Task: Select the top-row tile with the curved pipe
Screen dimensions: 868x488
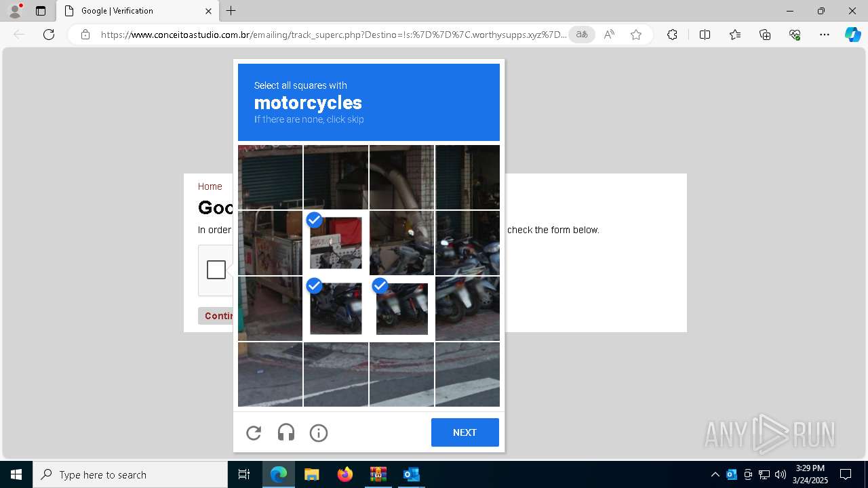Action: (401, 177)
